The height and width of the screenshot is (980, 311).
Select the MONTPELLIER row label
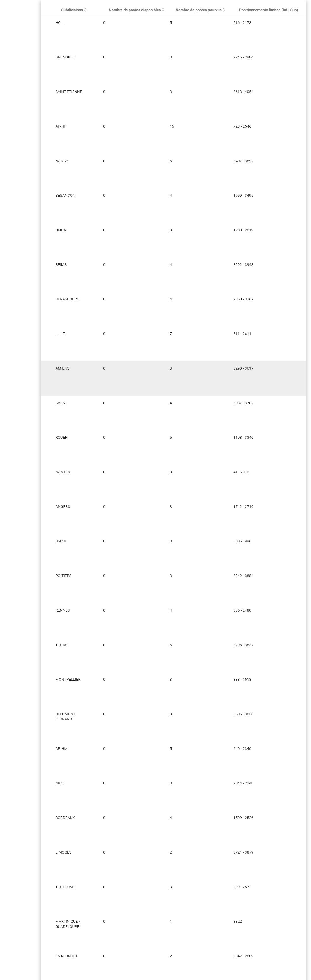tap(68, 680)
